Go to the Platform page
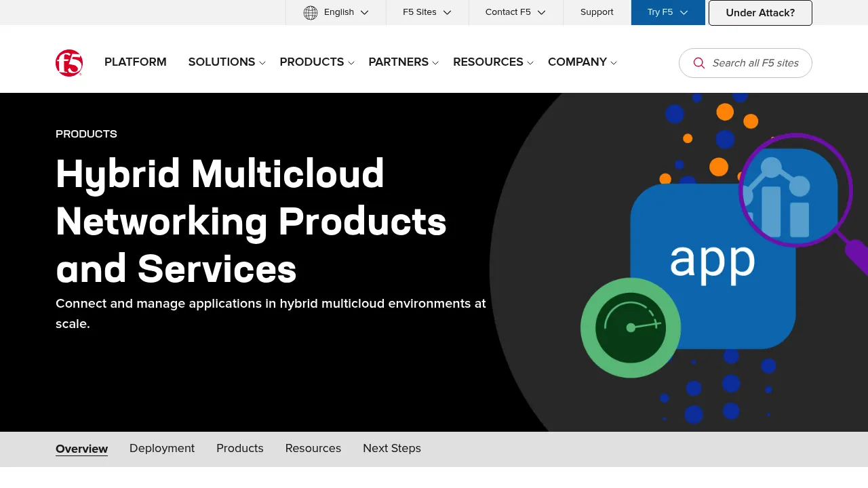 (x=136, y=62)
